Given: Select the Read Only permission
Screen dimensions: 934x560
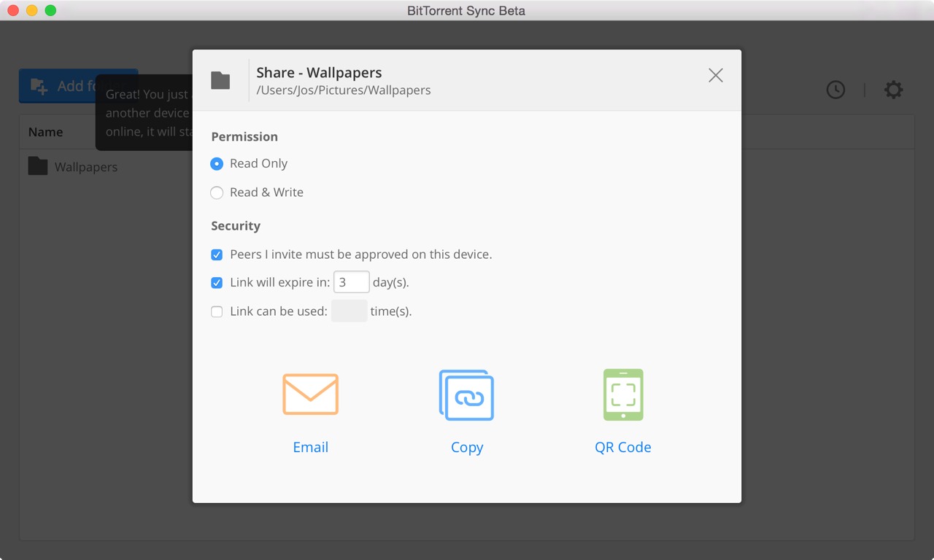Looking at the screenshot, I should point(217,164).
